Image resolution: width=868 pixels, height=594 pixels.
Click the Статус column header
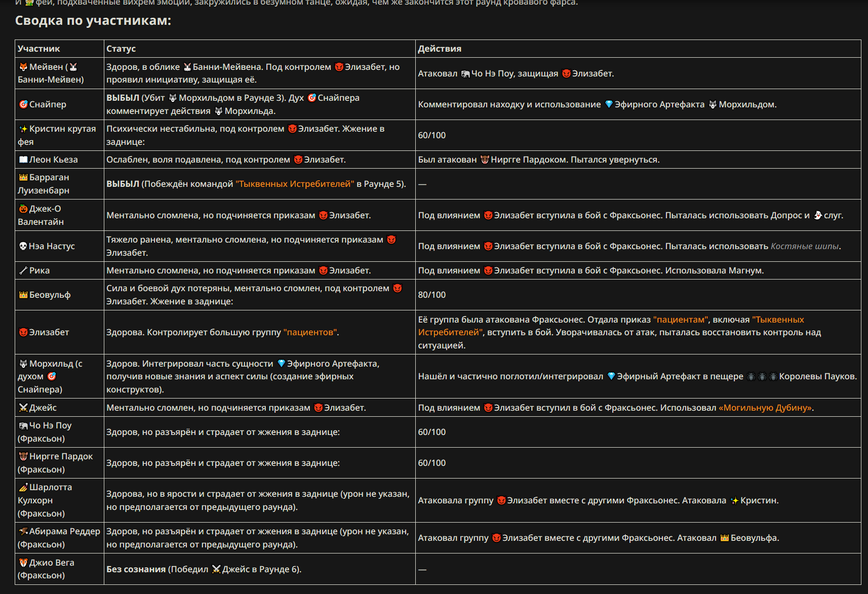click(x=121, y=49)
